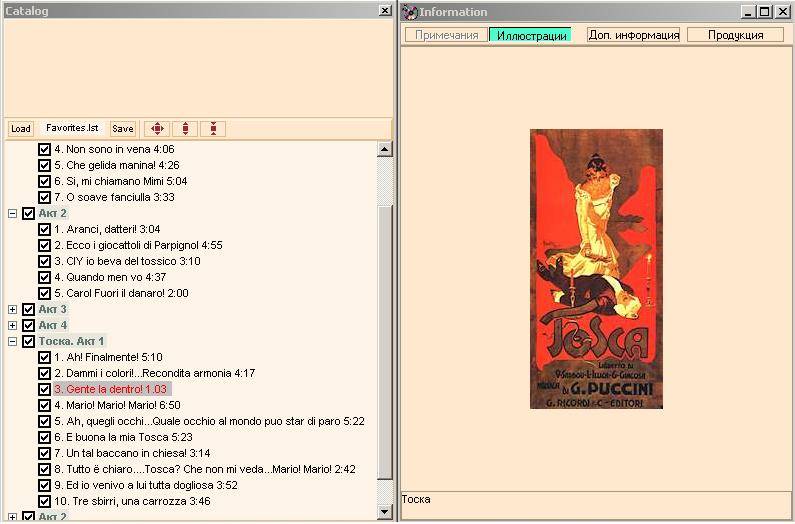The width and height of the screenshot is (795, 524).
Task: Select '5. Carol Fuori il danaro! 2:00'
Action: (122, 293)
